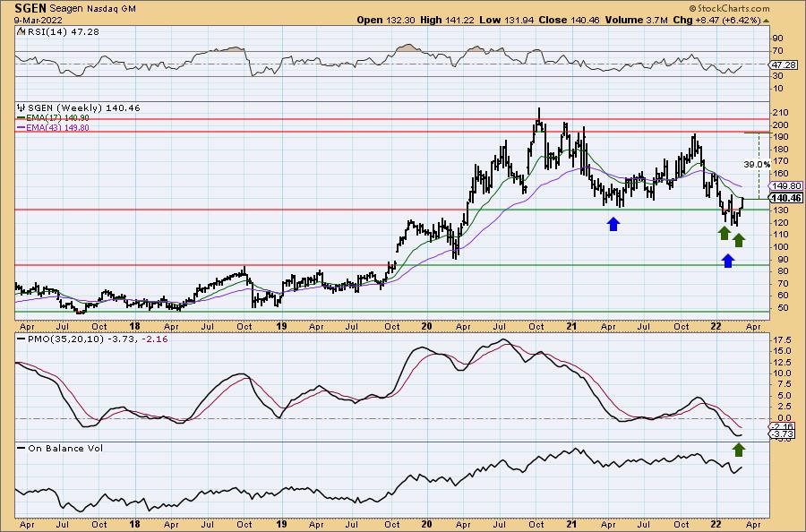
Task: Click the 160 price axis label
Action: (x=780, y=174)
